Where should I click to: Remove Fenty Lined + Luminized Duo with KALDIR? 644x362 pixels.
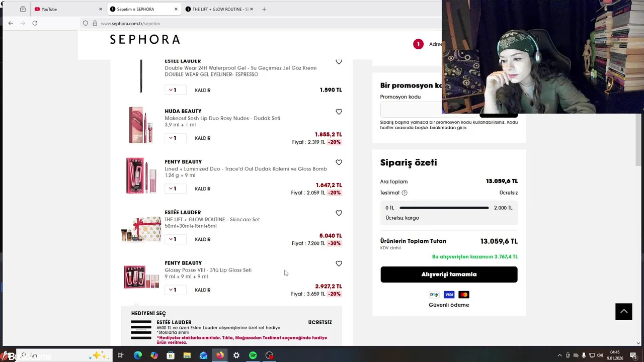coord(203,189)
